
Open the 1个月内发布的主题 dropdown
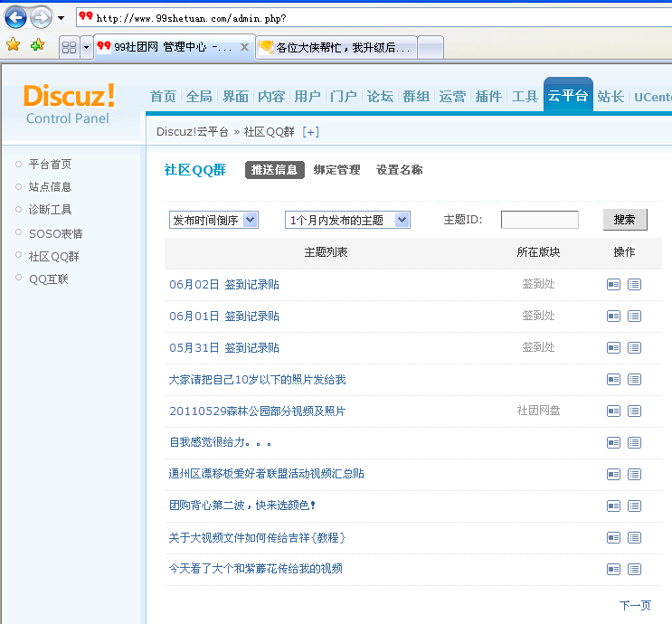tap(347, 220)
